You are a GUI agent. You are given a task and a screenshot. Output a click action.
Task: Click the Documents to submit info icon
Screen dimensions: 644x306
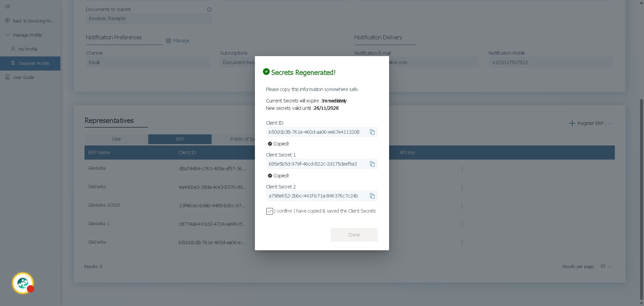pos(209,9)
